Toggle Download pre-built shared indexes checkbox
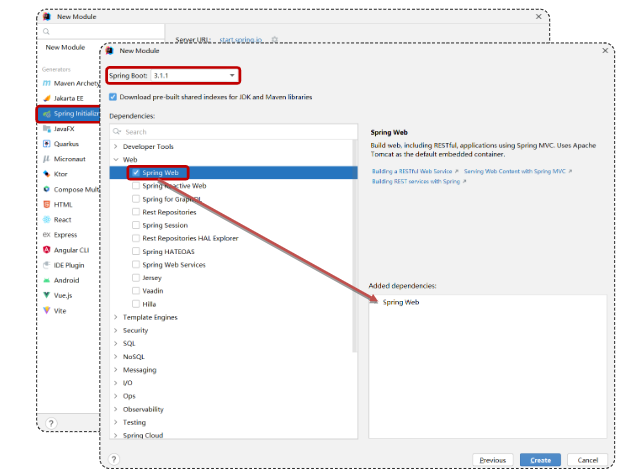 pos(113,97)
